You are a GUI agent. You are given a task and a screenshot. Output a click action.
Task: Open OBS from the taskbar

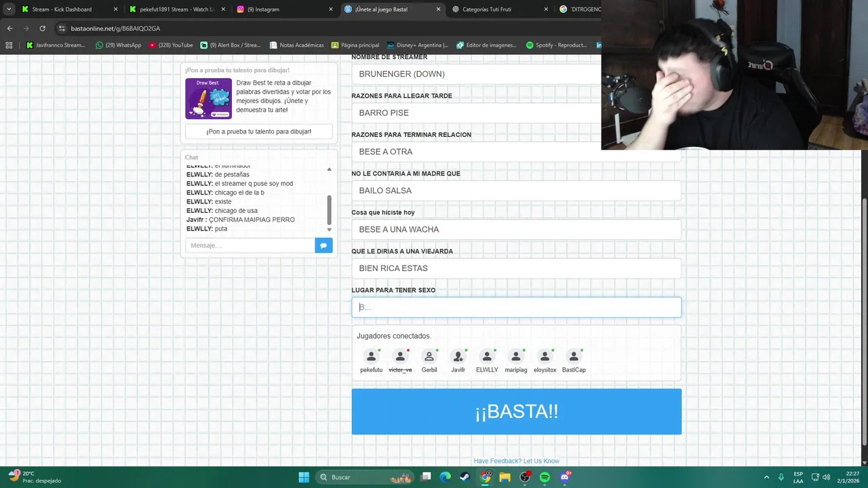[x=525, y=477]
